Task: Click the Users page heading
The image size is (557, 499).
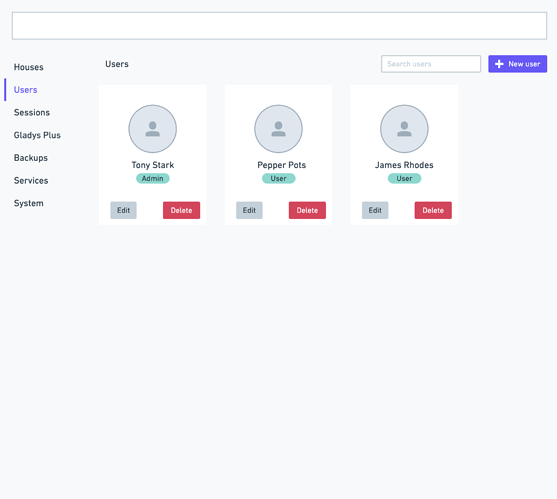Action: pyautogui.click(x=117, y=64)
